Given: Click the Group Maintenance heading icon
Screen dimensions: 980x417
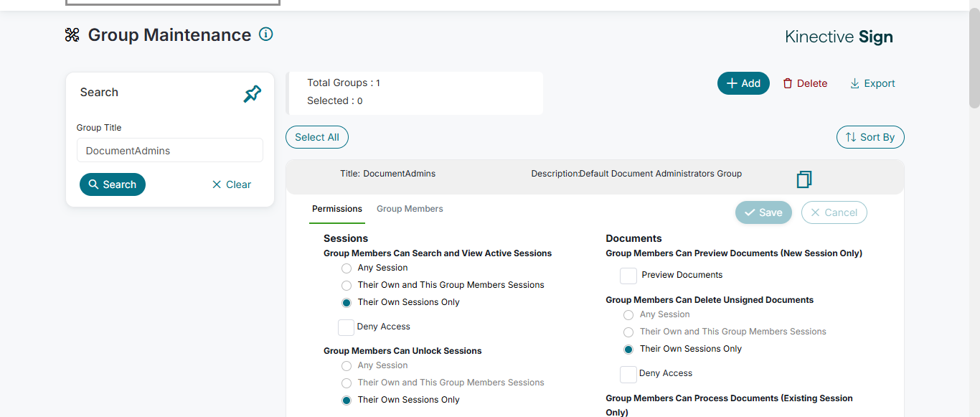Looking at the screenshot, I should [x=72, y=35].
